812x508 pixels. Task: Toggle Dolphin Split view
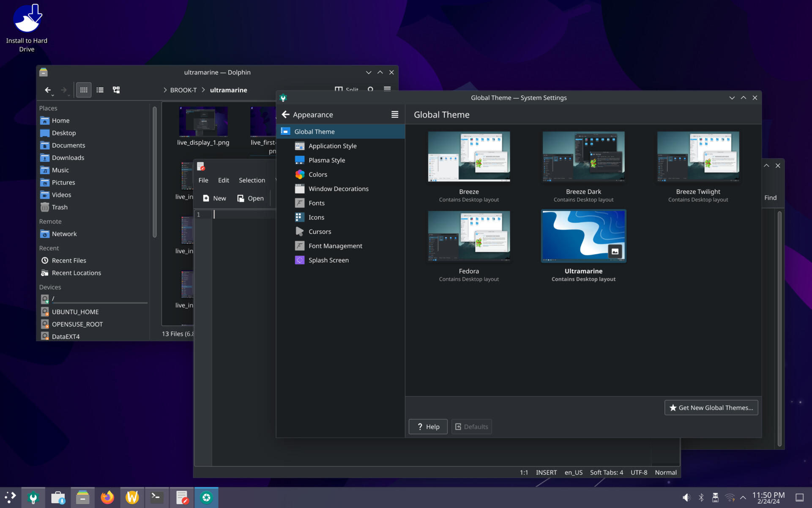pos(346,89)
